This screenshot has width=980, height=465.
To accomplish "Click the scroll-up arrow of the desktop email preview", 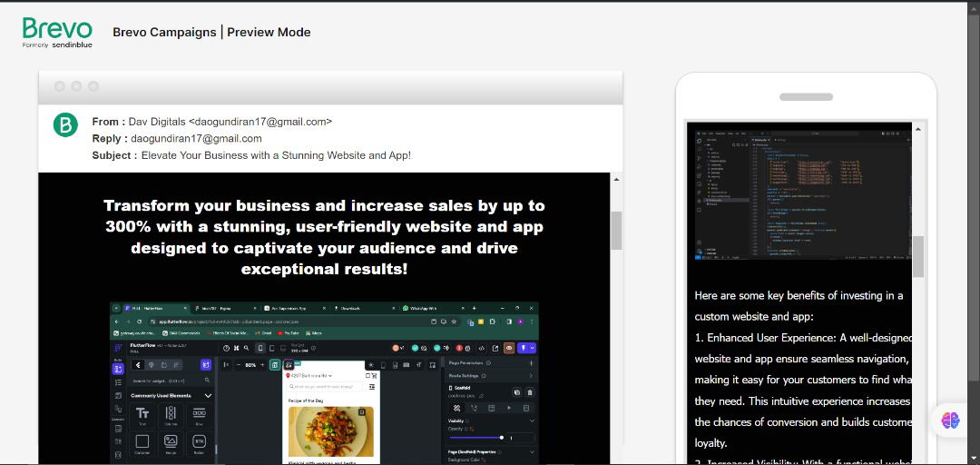I will pos(616,179).
